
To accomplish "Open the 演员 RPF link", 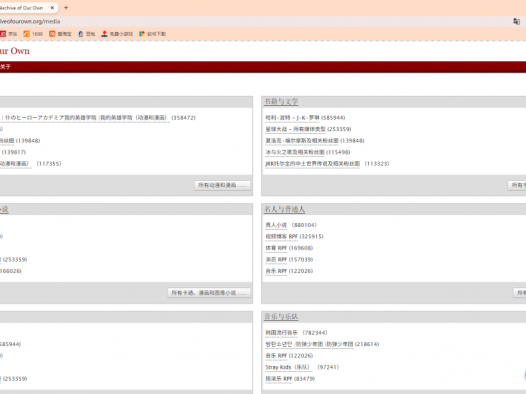I will [276, 260].
